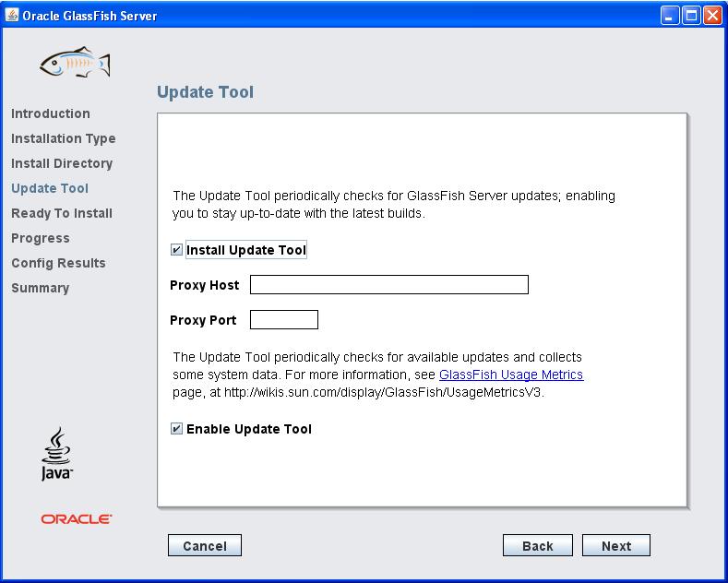Select the Config Results step

coord(58,263)
